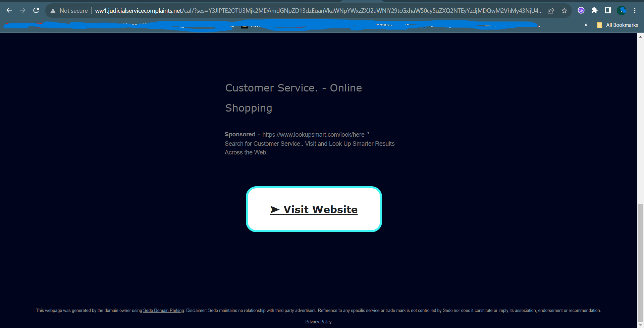The height and width of the screenshot is (328, 644).
Task: Open the purple extension icon in toolbar
Action: pyautogui.click(x=581, y=10)
